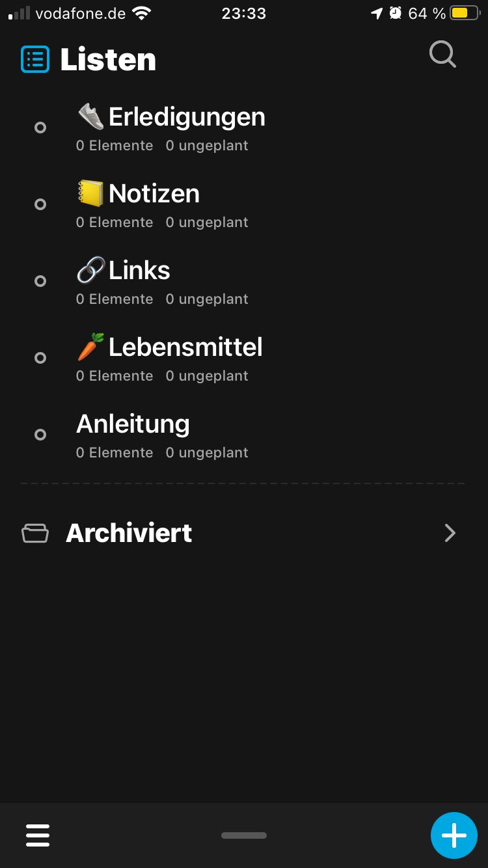Tap the battery indicator in status bar

tap(464, 13)
